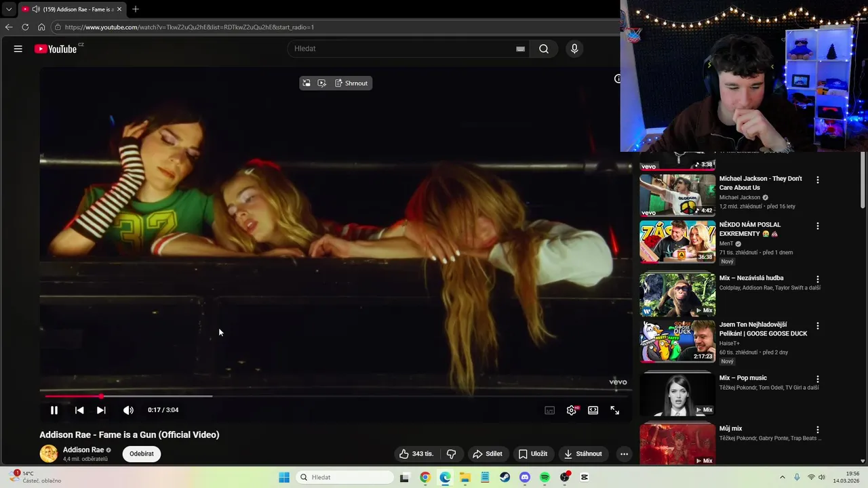
Task: Click the youtube.com URL address bar
Action: tap(336, 27)
